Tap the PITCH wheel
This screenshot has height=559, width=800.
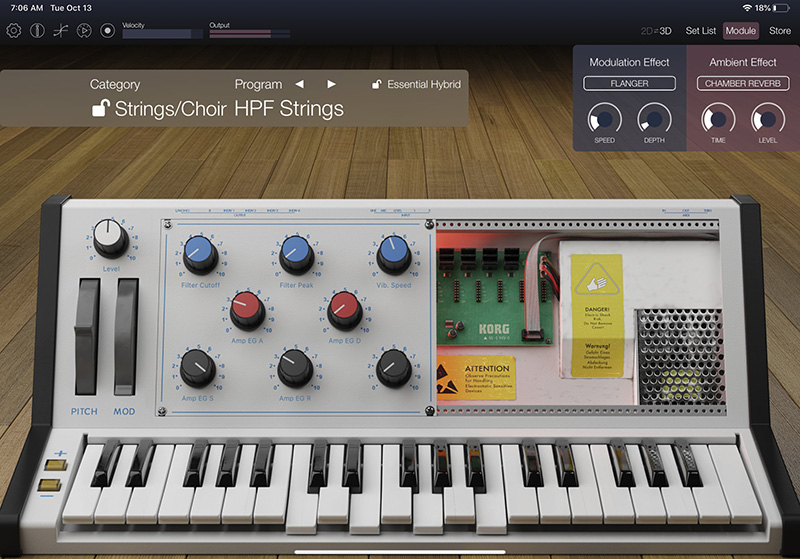click(x=87, y=337)
